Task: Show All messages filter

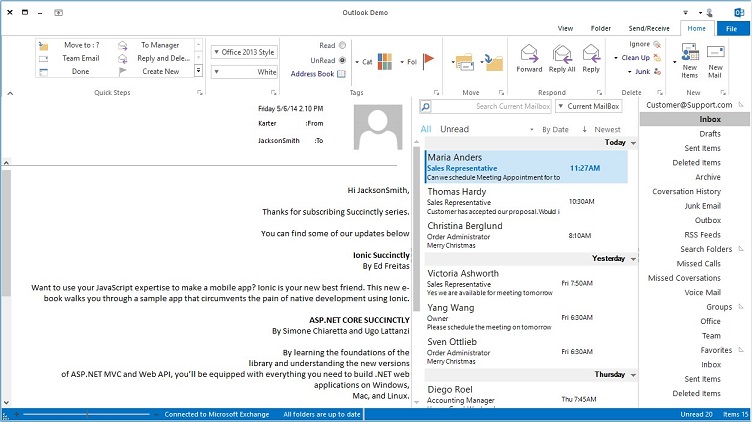Action: [425, 129]
